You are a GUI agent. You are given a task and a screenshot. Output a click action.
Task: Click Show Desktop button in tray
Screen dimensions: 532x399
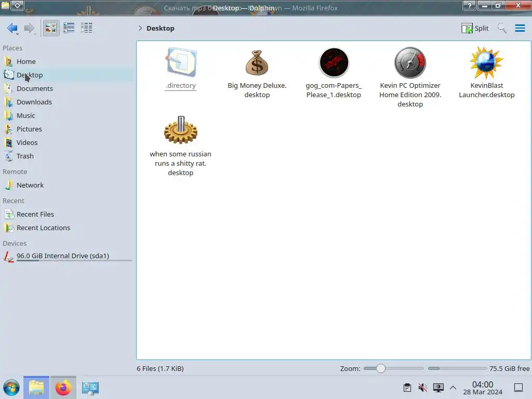[518, 388]
